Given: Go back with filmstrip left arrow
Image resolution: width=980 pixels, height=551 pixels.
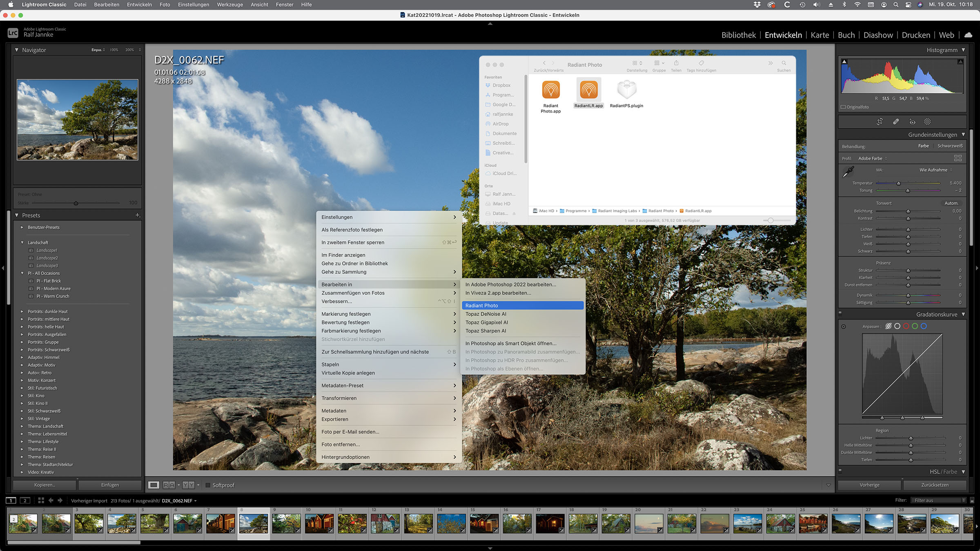Looking at the screenshot, I should 51,500.
